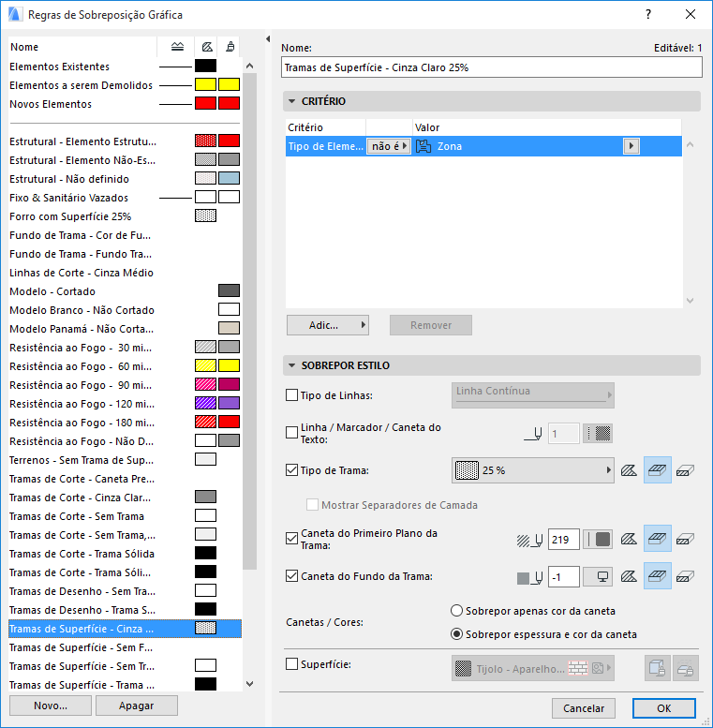Open the 'não é' operator dropdown
The height and width of the screenshot is (728, 713).
[x=389, y=146]
